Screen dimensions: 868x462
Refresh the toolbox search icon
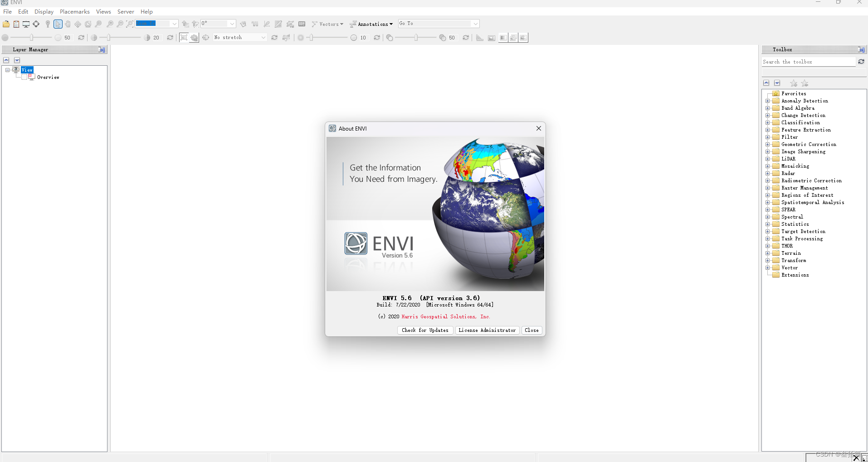click(861, 62)
